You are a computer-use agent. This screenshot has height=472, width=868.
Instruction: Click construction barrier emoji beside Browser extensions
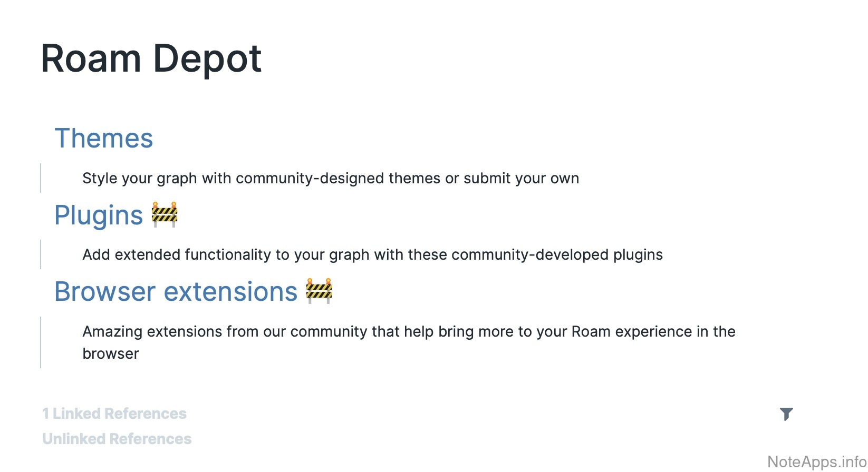click(x=319, y=291)
